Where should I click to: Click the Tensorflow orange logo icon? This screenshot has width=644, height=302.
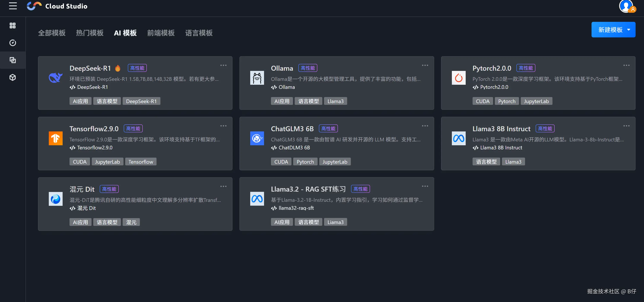55,138
